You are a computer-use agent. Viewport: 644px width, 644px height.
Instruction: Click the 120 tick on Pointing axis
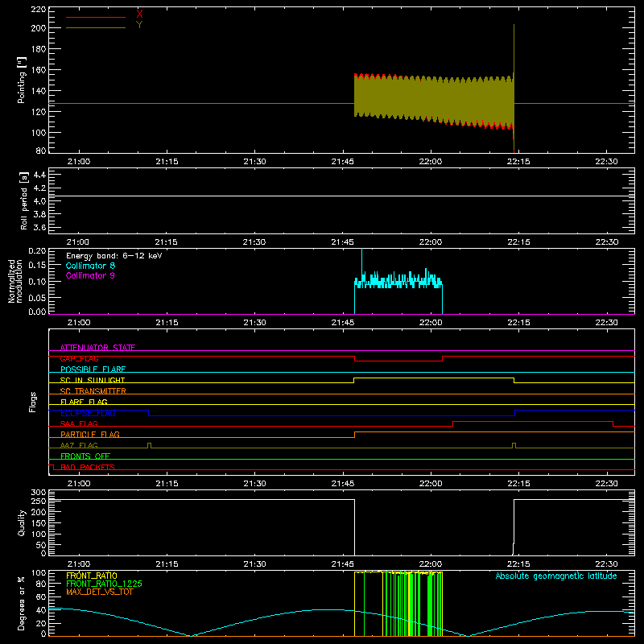(x=39, y=112)
